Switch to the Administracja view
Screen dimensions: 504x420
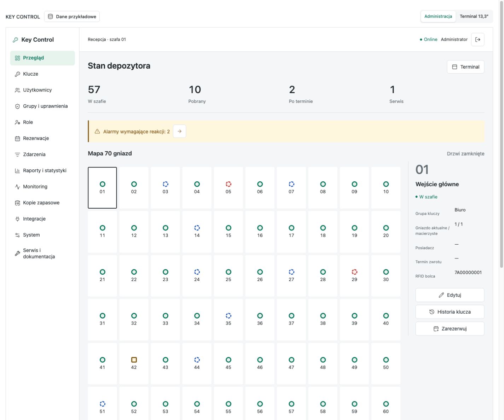point(438,16)
